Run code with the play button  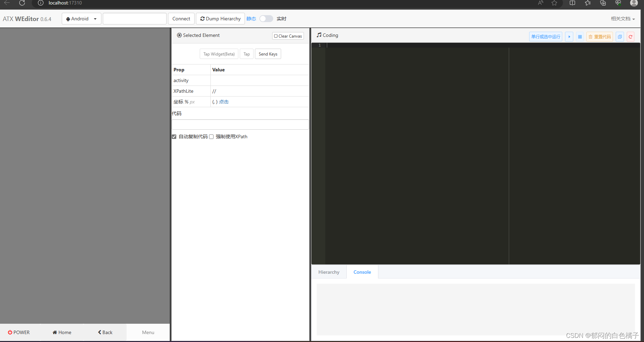tap(569, 37)
